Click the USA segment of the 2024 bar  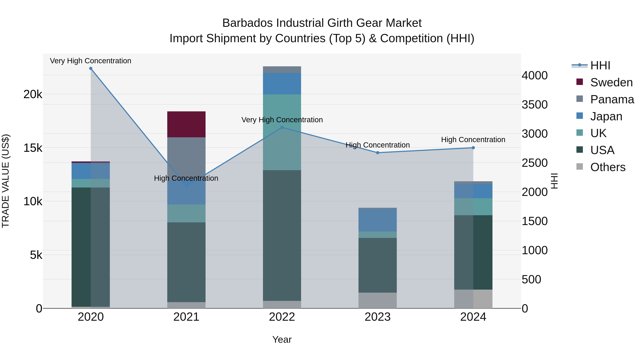(473, 253)
